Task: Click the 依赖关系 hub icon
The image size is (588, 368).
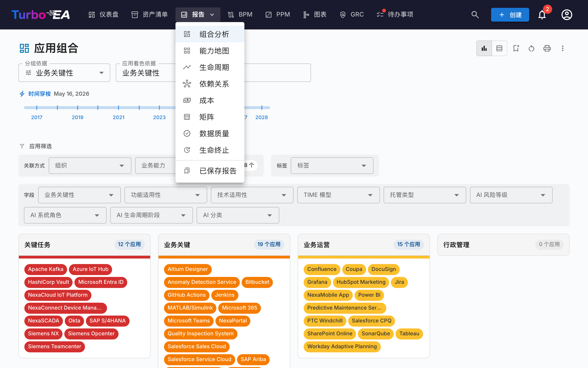Action: (x=187, y=84)
